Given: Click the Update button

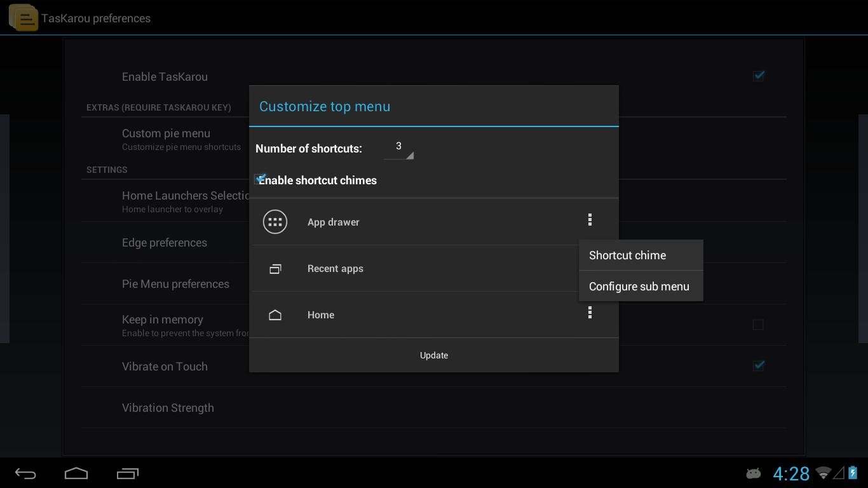Looking at the screenshot, I should 434,355.
